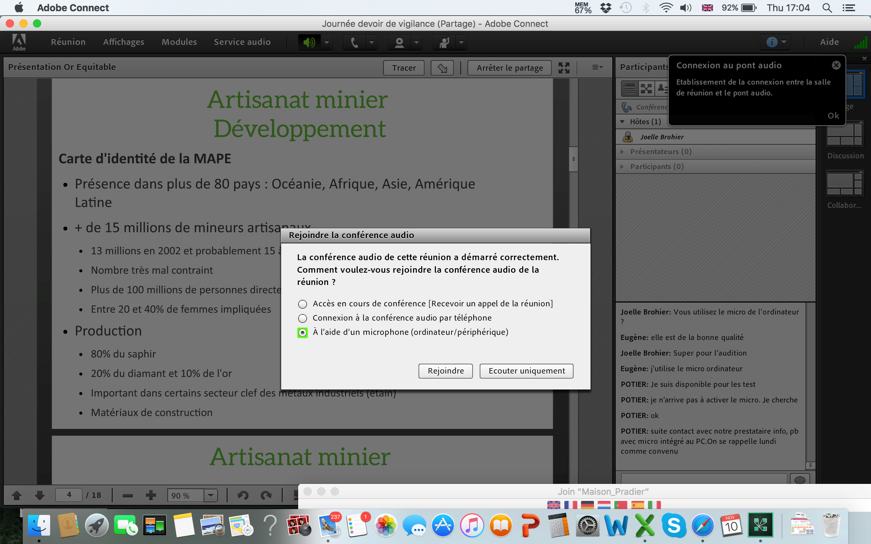Click the blue info icon

[x=772, y=42]
